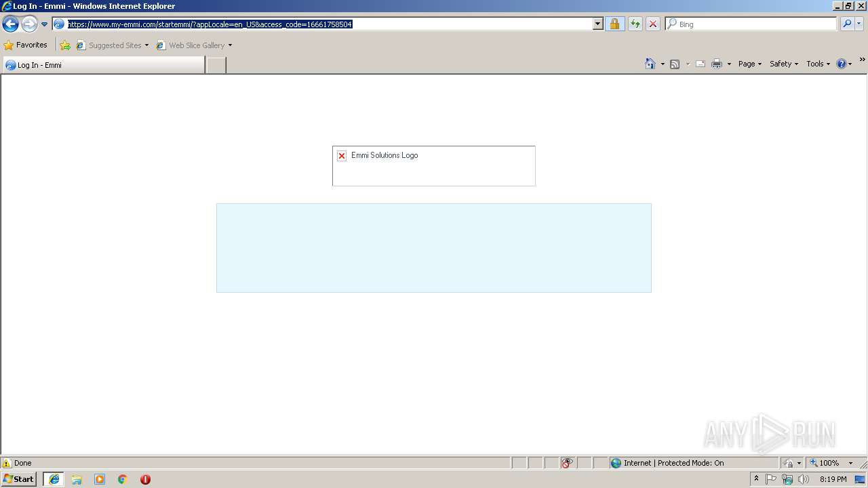
Task: Open the Tools menu
Action: (x=818, y=64)
